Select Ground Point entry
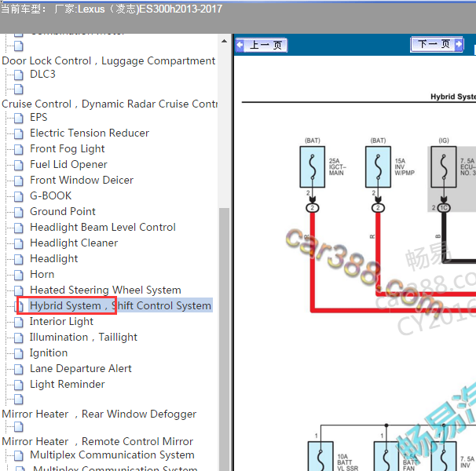 tap(63, 211)
